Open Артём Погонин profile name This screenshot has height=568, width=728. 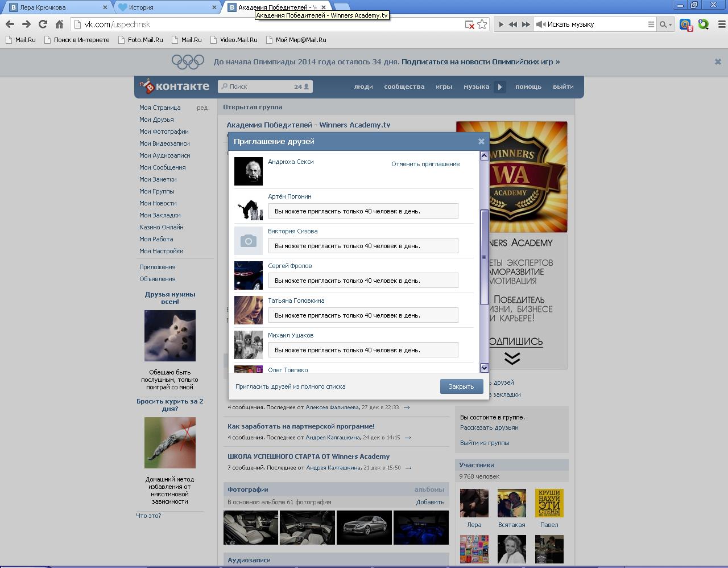tap(289, 196)
